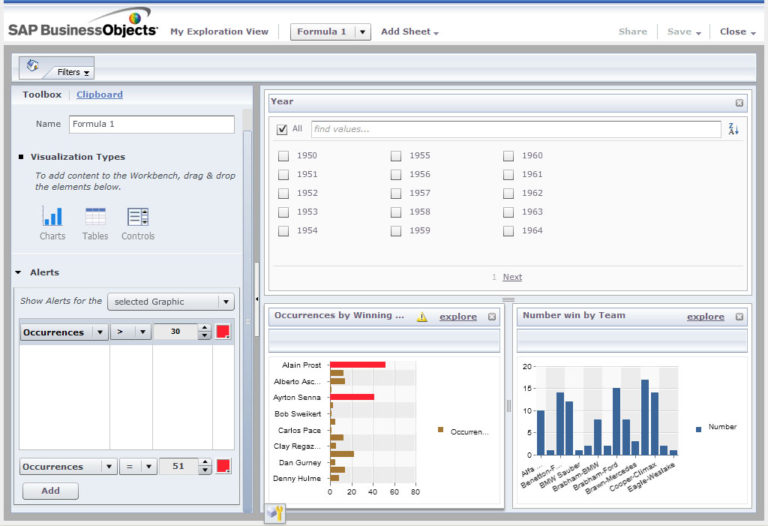Click the Tables visualization icon

pos(95,217)
